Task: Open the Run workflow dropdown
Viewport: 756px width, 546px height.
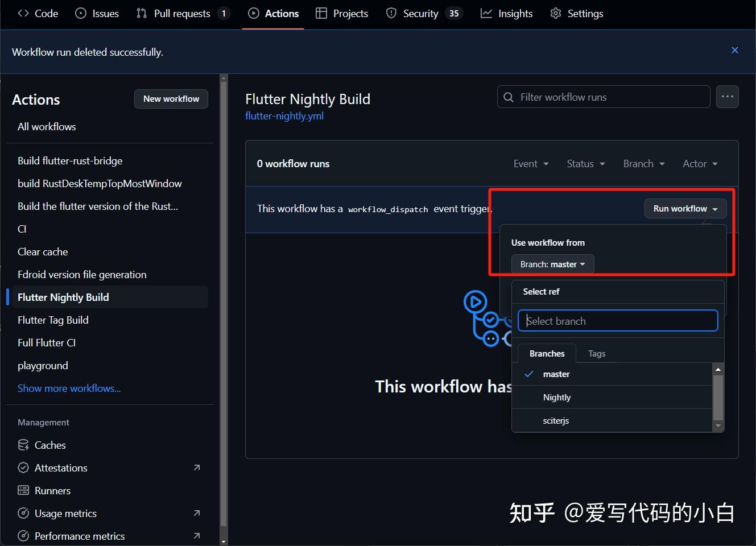Action: (x=685, y=208)
